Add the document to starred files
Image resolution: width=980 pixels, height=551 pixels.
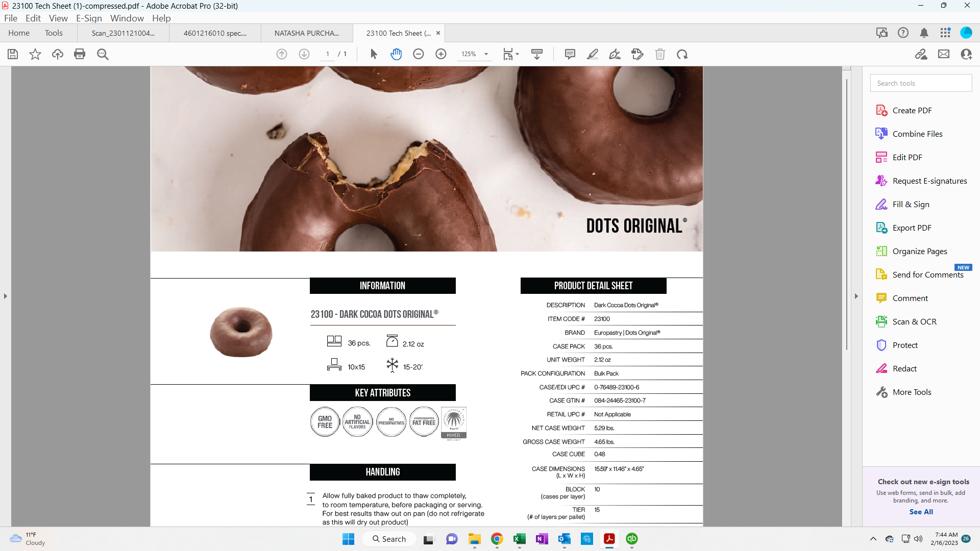point(35,54)
